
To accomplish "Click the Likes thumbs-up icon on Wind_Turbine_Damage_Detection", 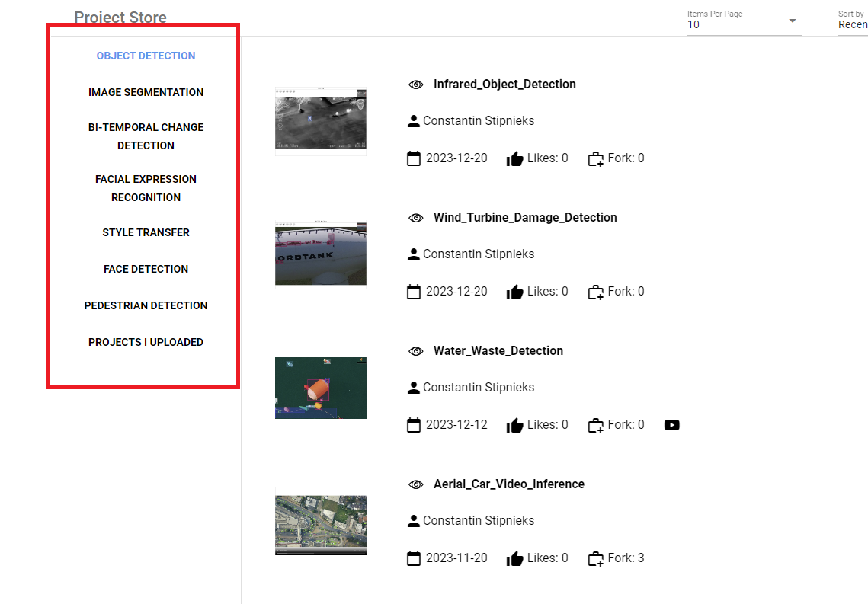I will pyautogui.click(x=515, y=291).
